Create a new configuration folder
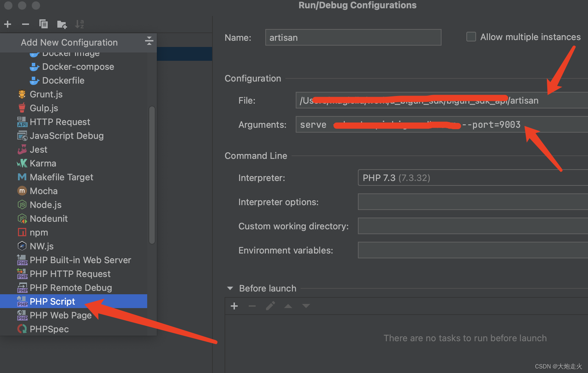Image resolution: width=588 pixels, height=373 pixels. [62, 24]
